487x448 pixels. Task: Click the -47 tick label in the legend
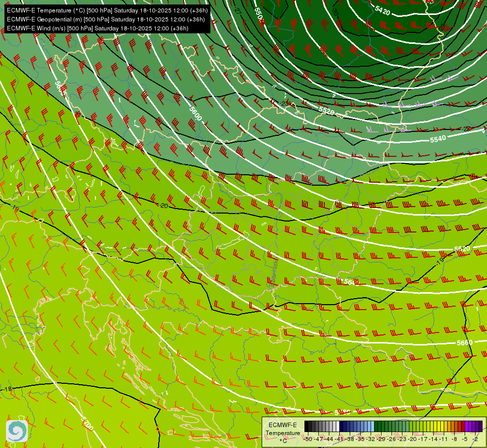[318, 440]
